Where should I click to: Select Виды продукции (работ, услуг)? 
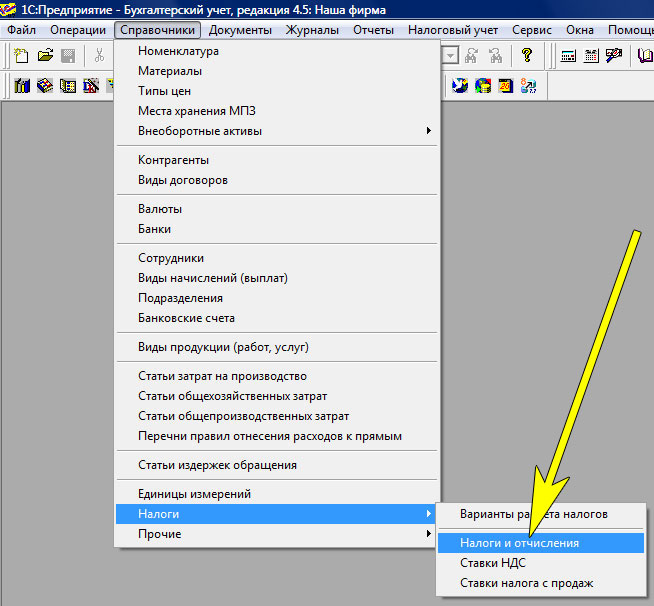(277, 347)
